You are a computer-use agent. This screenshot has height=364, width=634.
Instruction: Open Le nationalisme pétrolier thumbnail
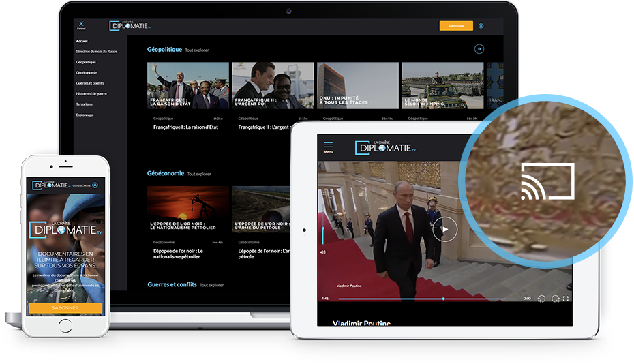tap(188, 209)
